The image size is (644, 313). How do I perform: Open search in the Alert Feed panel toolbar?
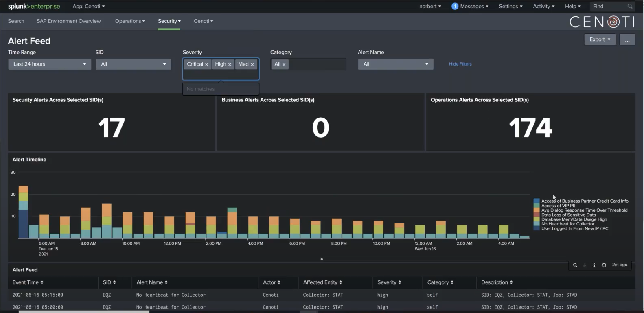click(575, 265)
